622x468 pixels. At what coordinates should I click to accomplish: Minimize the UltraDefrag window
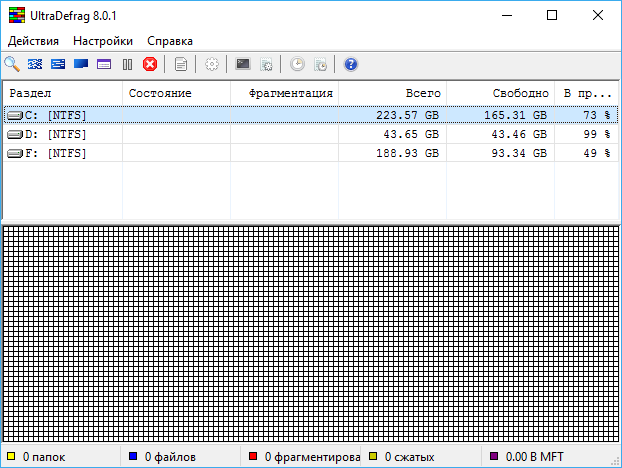pos(507,15)
